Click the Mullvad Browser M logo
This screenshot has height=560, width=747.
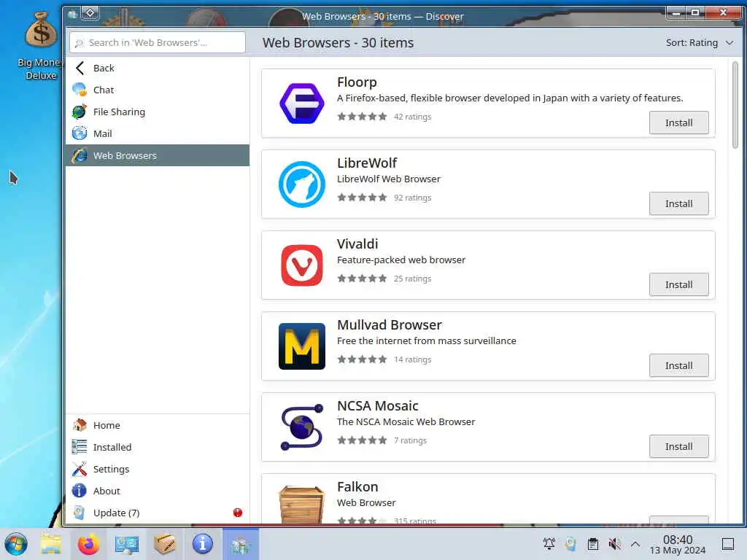click(x=301, y=346)
